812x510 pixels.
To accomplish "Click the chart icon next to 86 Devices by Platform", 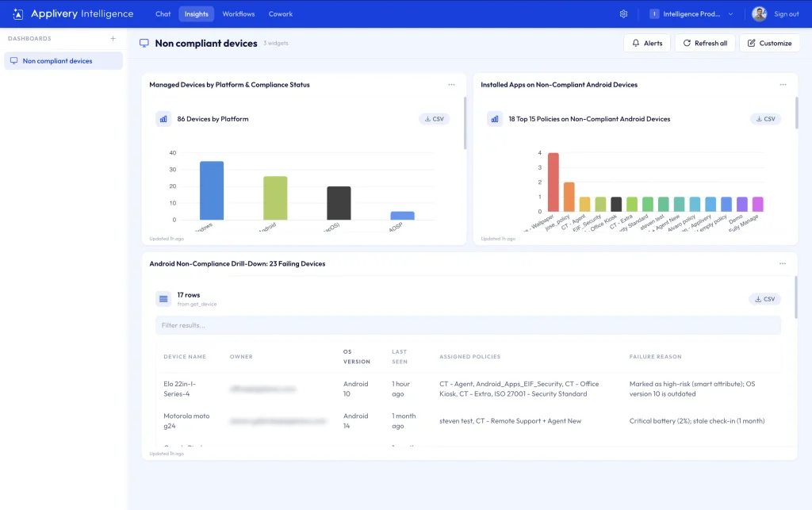I will tap(163, 119).
